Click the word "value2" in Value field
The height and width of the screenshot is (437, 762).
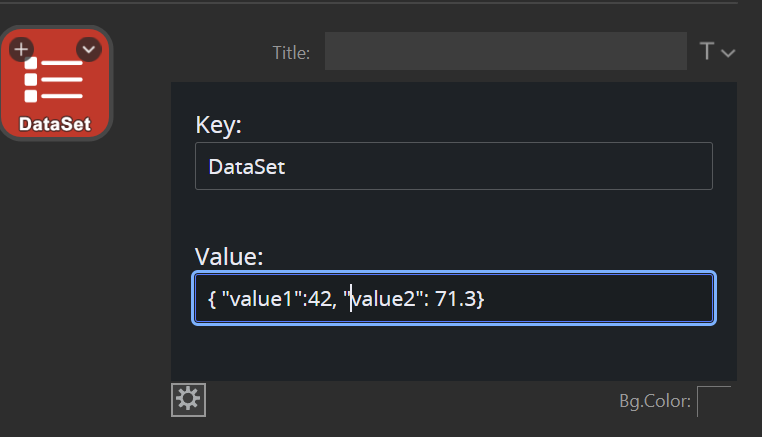coord(384,298)
